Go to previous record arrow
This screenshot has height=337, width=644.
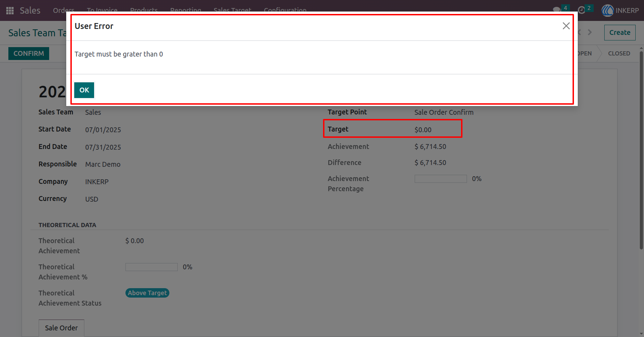(x=580, y=32)
